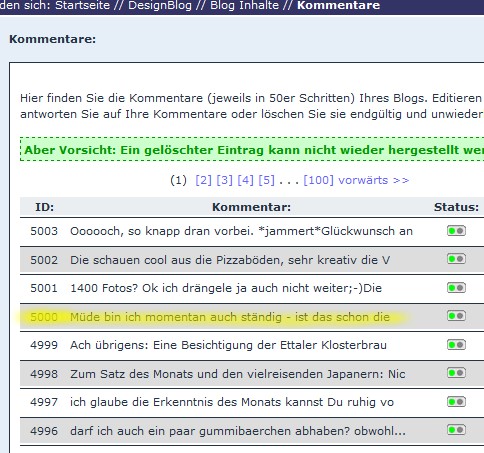Go to comments page [3]
Screen dimensions: 484x453
point(224,180)
